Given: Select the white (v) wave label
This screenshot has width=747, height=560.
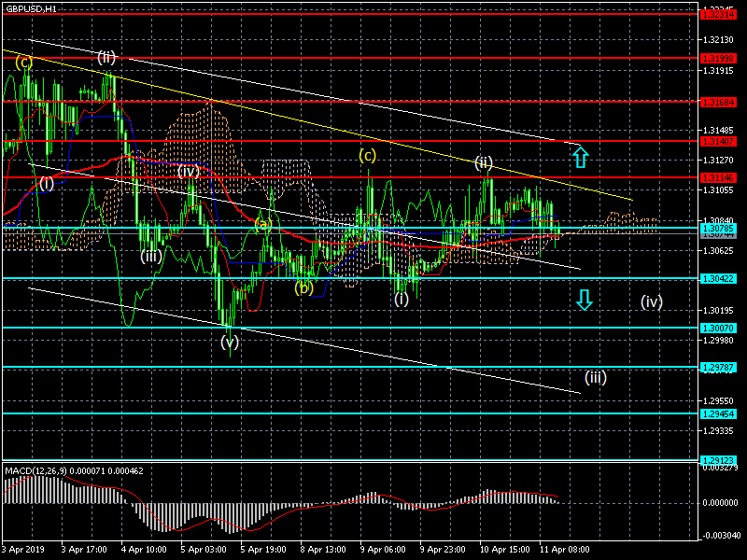Looking at the screenshot, I should coord(230,343).
